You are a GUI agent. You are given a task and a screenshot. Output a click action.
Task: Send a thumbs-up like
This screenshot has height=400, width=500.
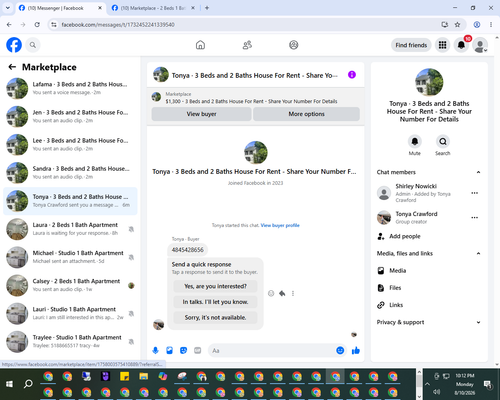coord(356,350)
